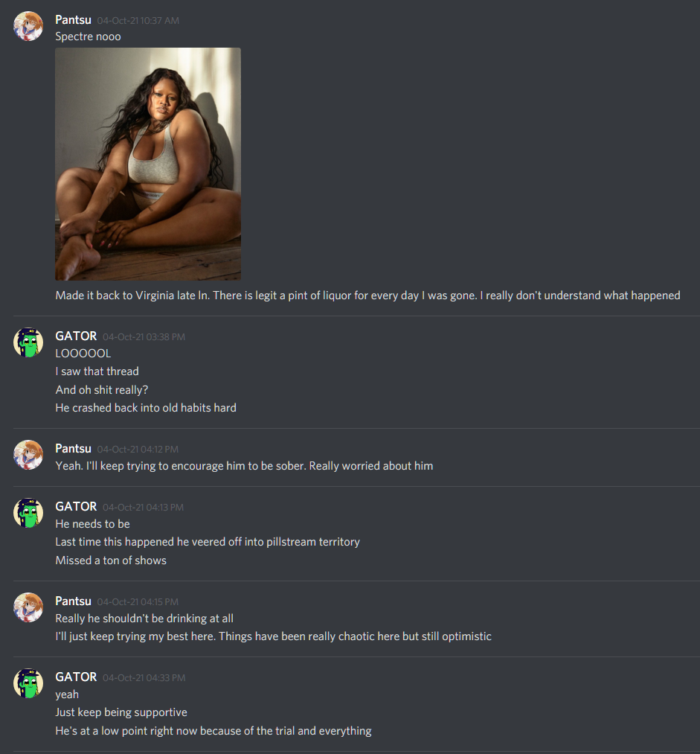
Task: Click the message 'Missed a ton of shows'
Action: pyautogui.click(x=111, y=560)
